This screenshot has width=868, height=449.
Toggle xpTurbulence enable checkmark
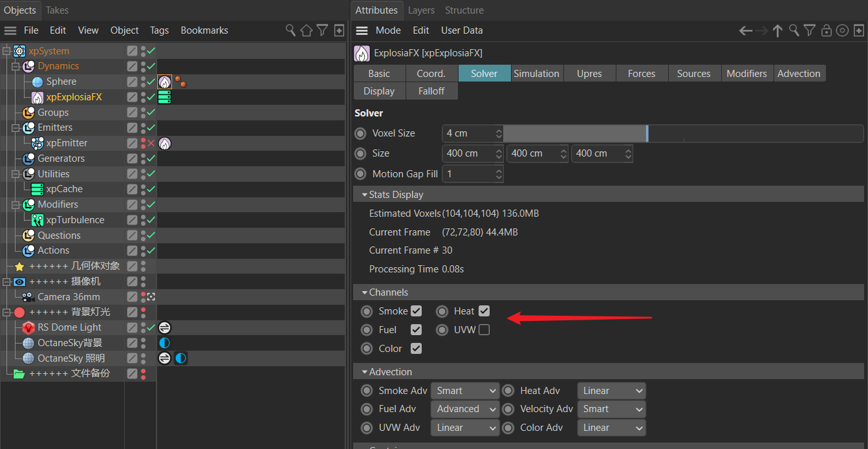151,220
